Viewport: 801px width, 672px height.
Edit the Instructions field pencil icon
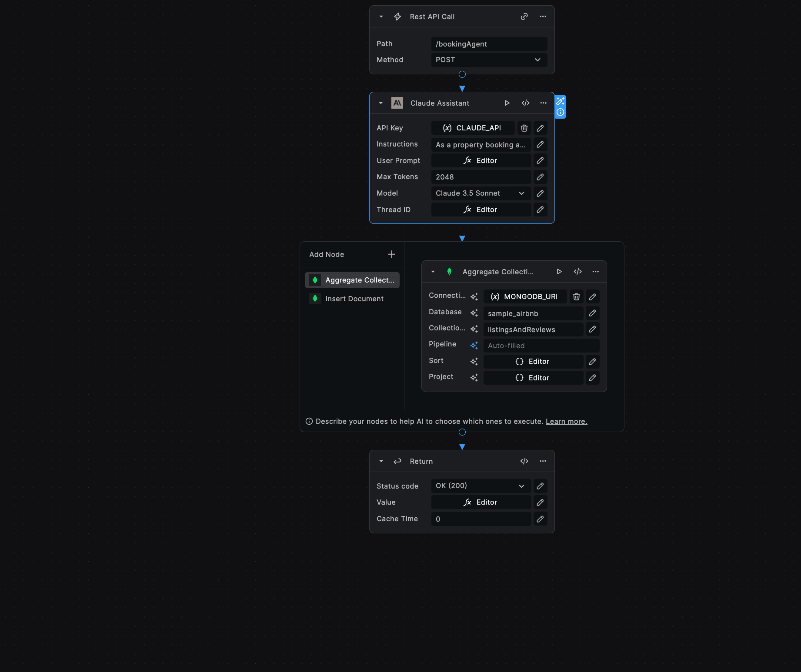540,144
